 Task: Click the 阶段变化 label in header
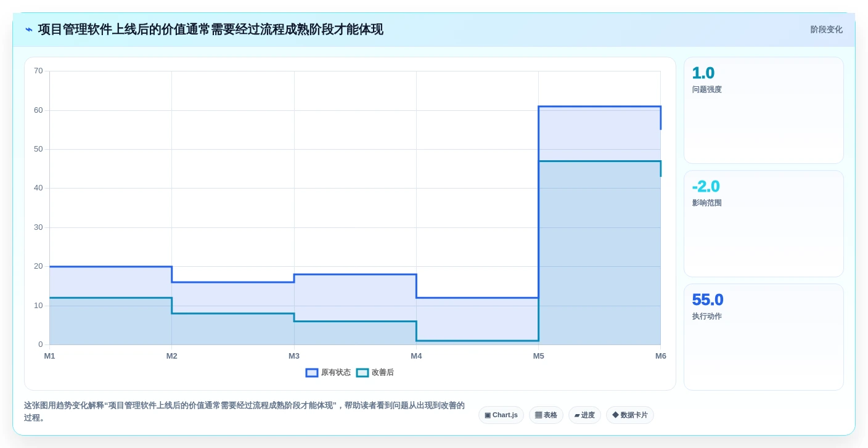click(x=826, y=30)
